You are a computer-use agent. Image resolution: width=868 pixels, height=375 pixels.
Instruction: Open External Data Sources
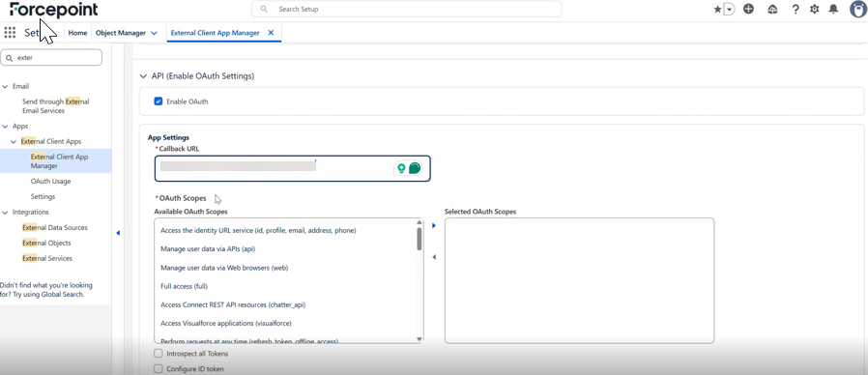[55, 228]
